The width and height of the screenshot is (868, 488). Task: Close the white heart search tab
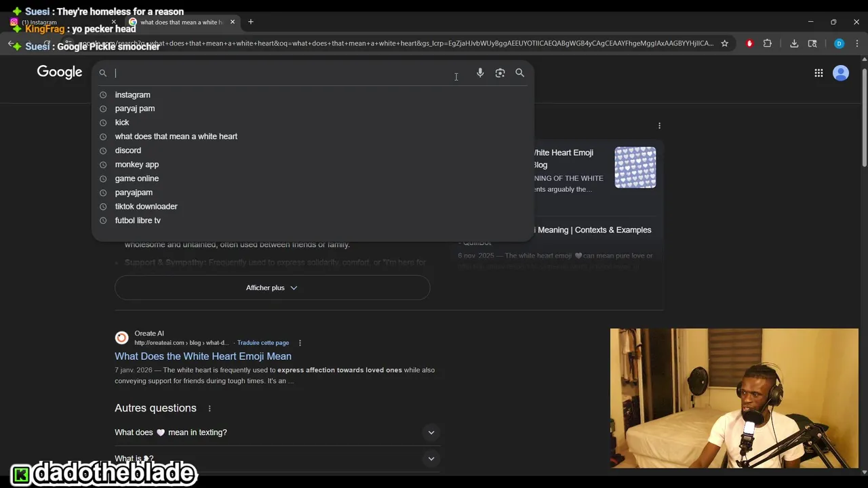[x=233, y=22]
